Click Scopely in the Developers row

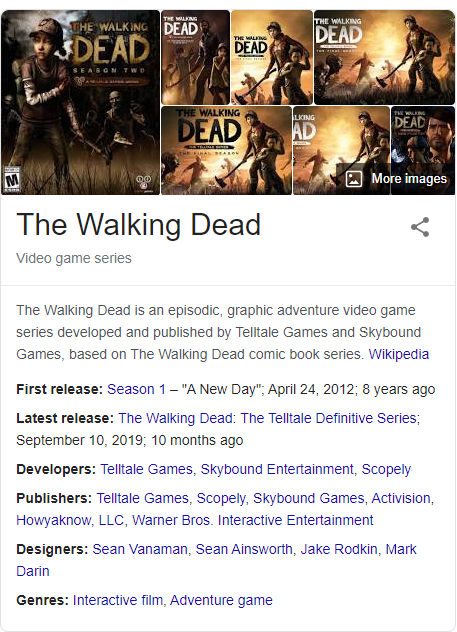click(x=386, y=470)
